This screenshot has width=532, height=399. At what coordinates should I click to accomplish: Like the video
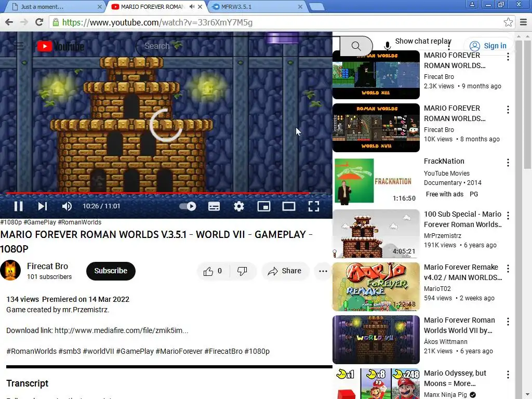click(212, 271)
